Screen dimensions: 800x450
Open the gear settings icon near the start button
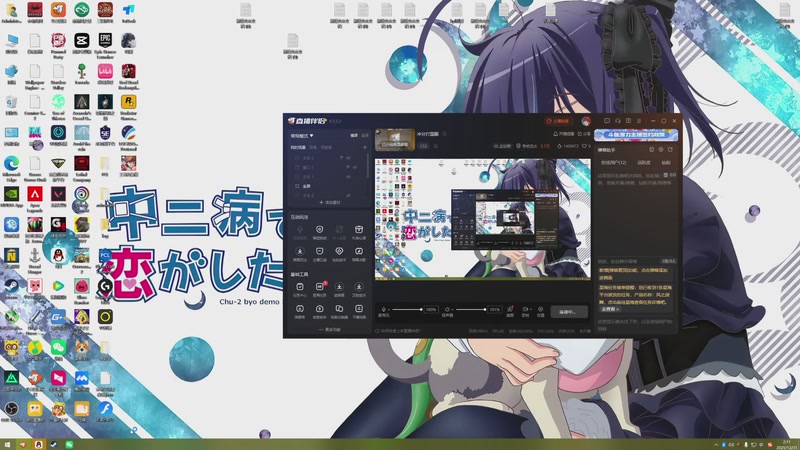pyautogui.click(x=540, y=309)
